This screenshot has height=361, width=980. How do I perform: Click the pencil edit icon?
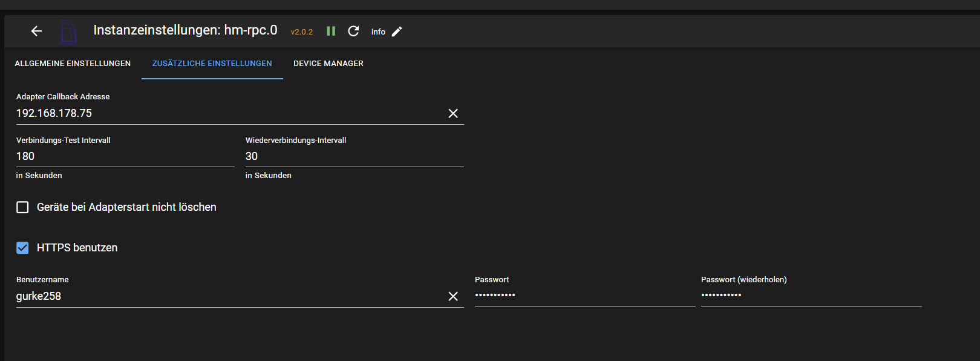pos(397,31)
